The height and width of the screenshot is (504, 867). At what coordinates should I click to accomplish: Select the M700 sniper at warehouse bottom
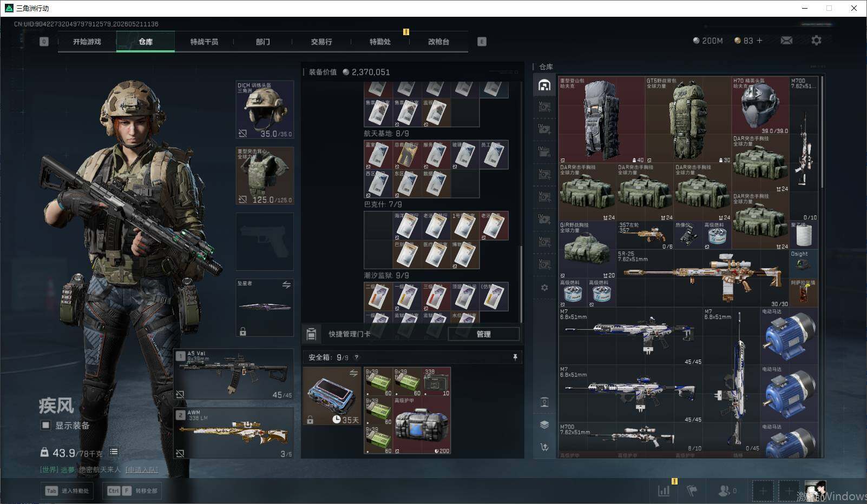tap(631, 436)
